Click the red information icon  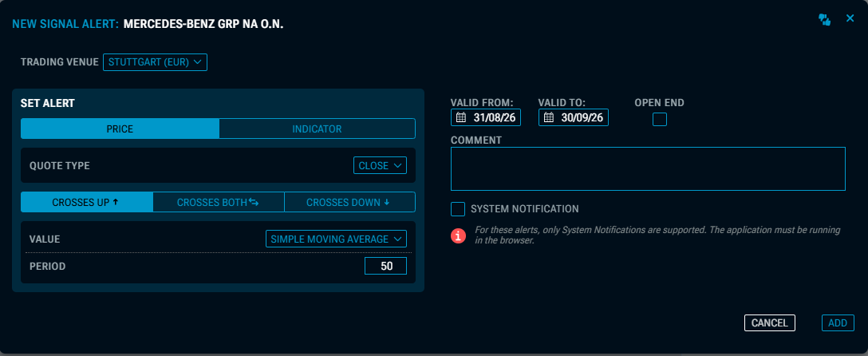click(x=458, y=235)
